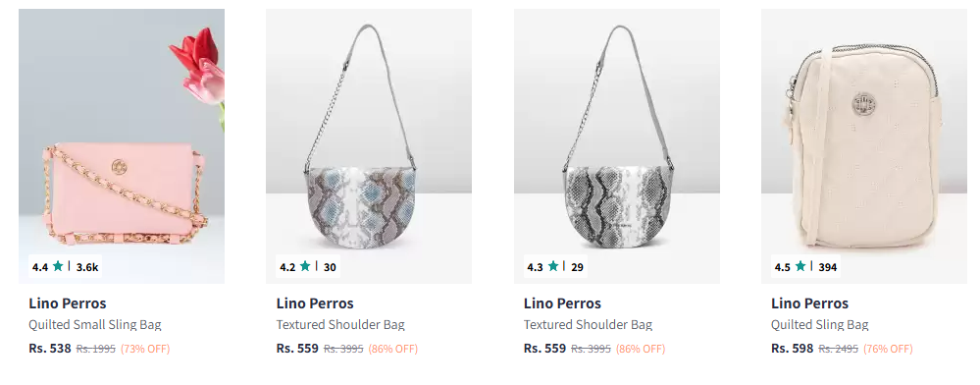Open the pink quilted sling bag image
The image size is (980, 385).
click(x=122, y=146)
